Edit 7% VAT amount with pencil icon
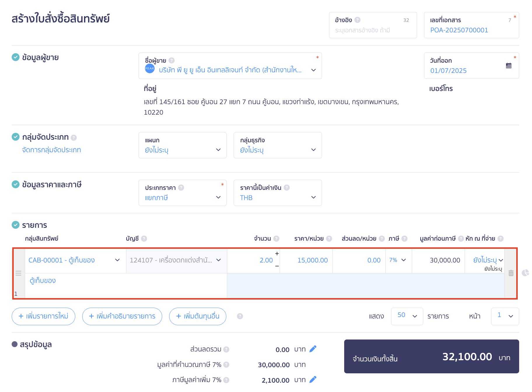532x392 pixels. tap(313, 379)
